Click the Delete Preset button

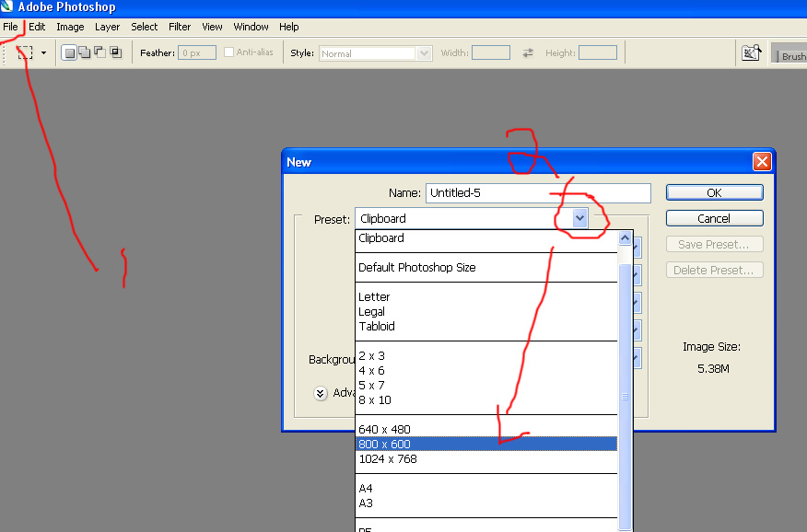tap(714, 270)
